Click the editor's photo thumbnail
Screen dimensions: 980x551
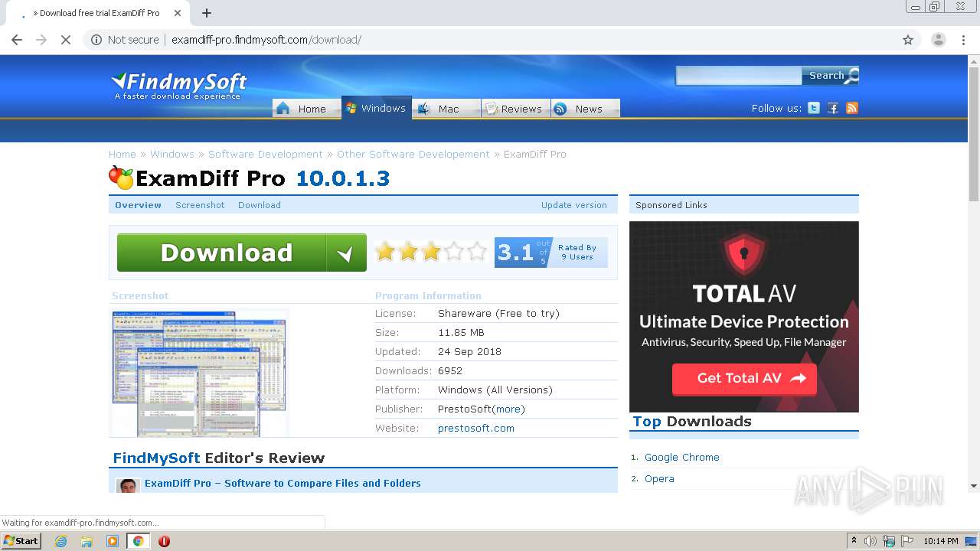pos(128,485)
